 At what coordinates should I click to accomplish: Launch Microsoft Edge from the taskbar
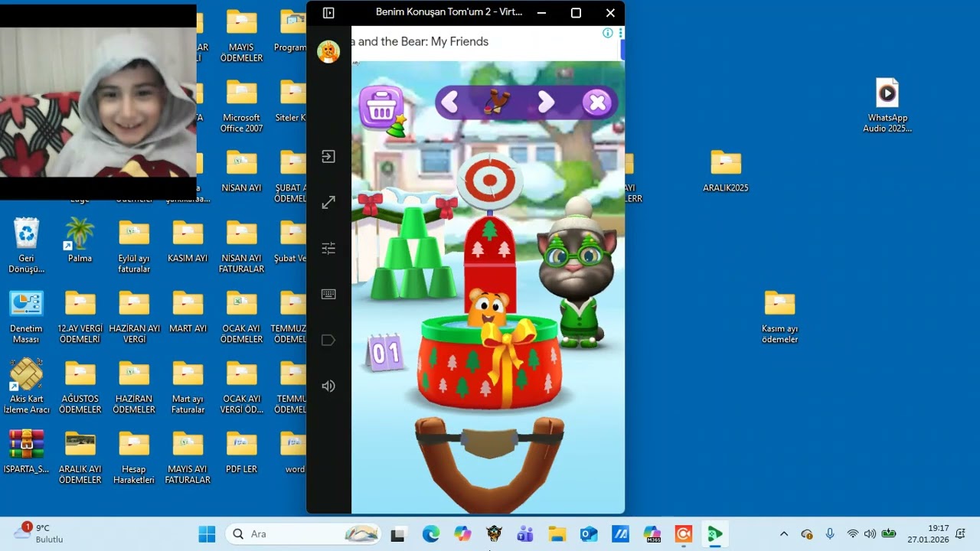[431, 534]
